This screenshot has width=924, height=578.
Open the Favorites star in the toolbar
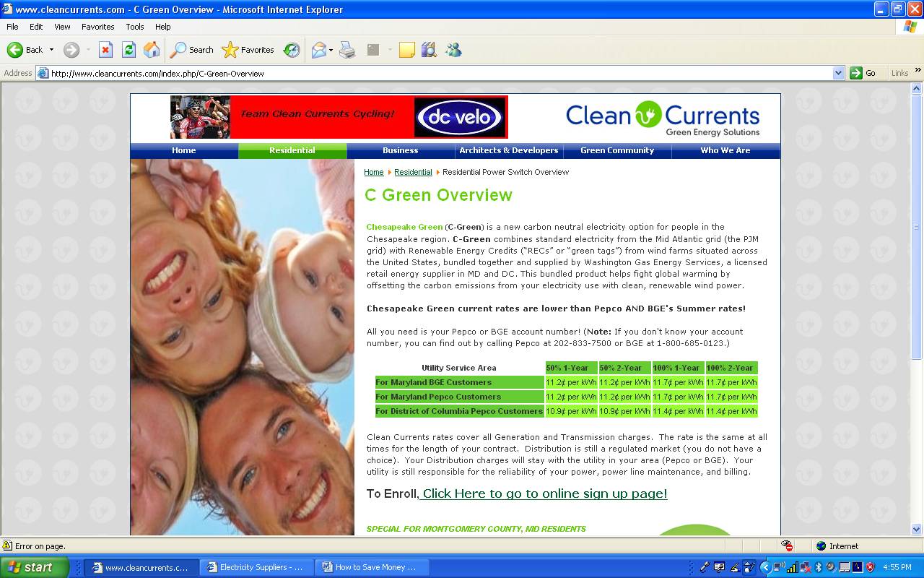point(248,50)
